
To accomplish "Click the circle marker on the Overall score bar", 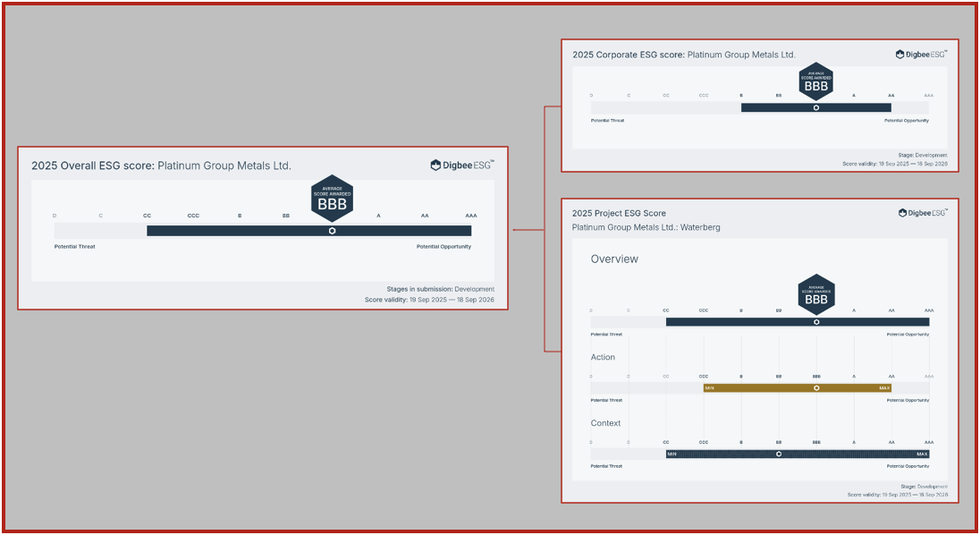I will (332, 231).
